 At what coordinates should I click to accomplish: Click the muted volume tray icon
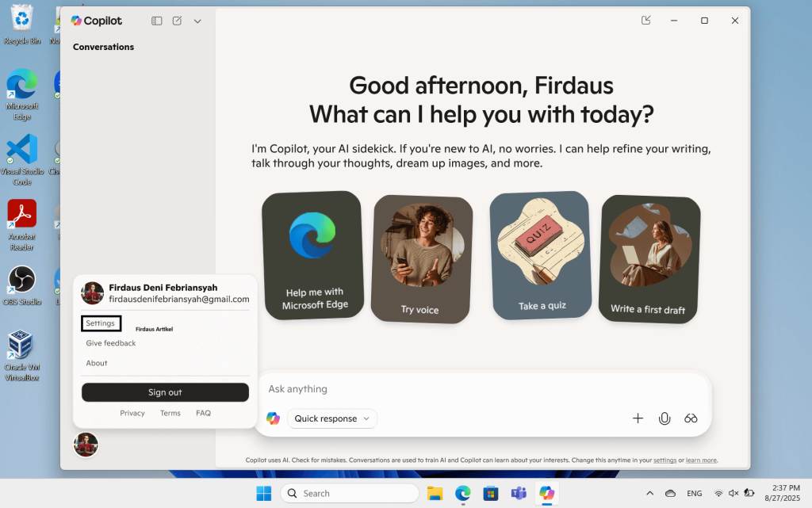[x=733, y=494]
